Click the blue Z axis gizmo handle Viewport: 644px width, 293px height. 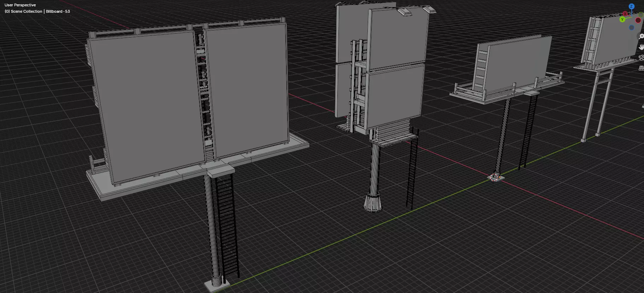pyautogui.click(x=631, y=6)
